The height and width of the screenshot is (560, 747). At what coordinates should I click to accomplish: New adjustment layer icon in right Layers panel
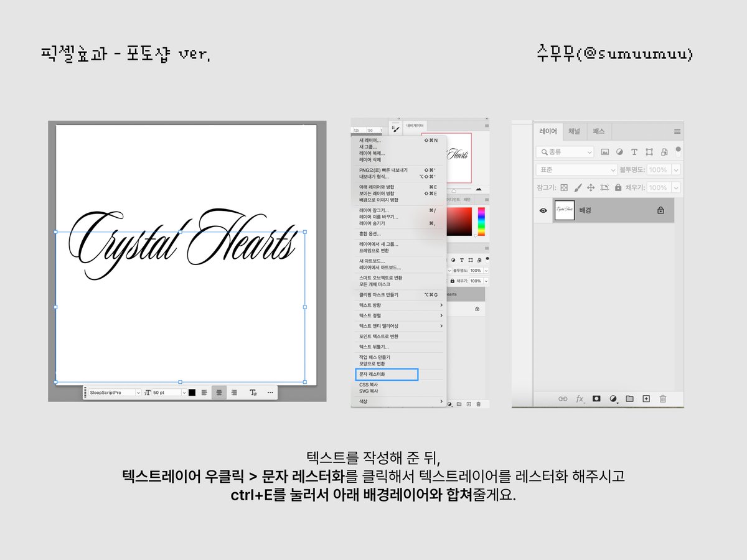pyautogui.click(x=613, y=399)
